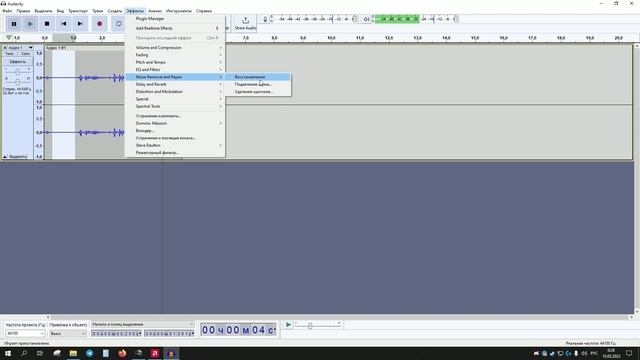The width and height of the screenshot is (640, 360).
Task: Adjust the track gain slider
Action: 18,72
